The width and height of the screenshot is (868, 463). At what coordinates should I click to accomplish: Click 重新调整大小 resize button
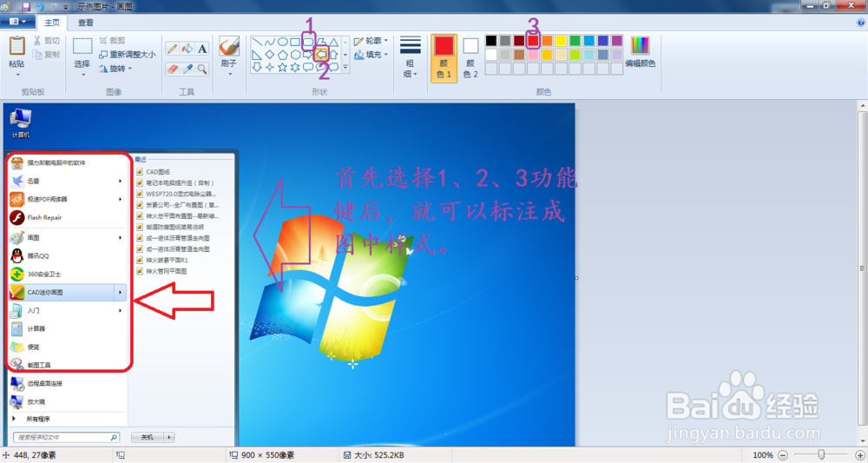128,54
